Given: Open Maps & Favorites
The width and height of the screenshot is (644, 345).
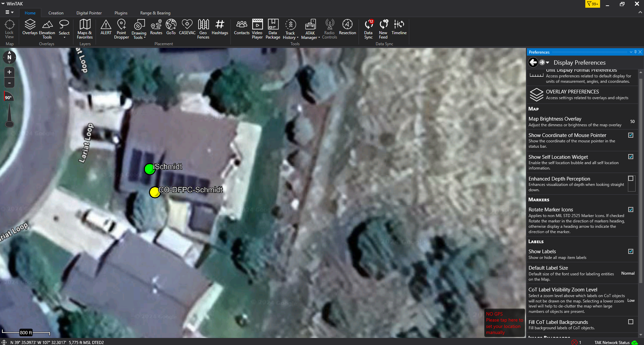Looking at the screenshot, I should (85, 29).
